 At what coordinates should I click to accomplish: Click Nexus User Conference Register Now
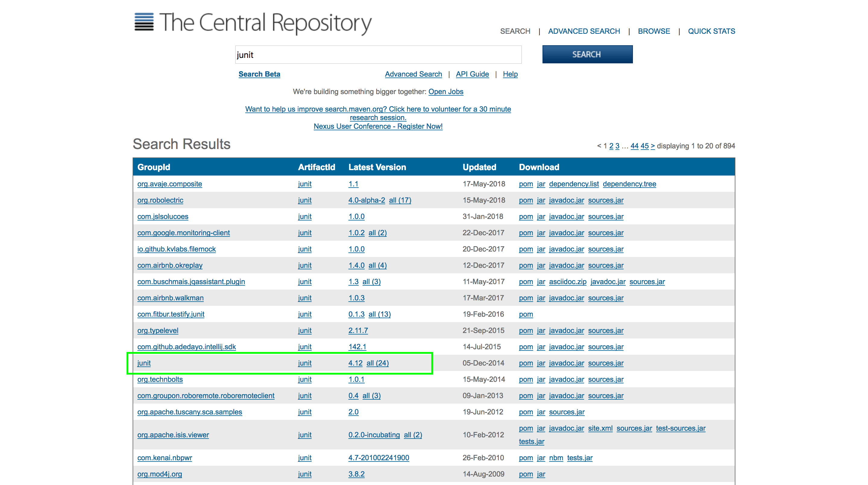click(x=378, y=126)
